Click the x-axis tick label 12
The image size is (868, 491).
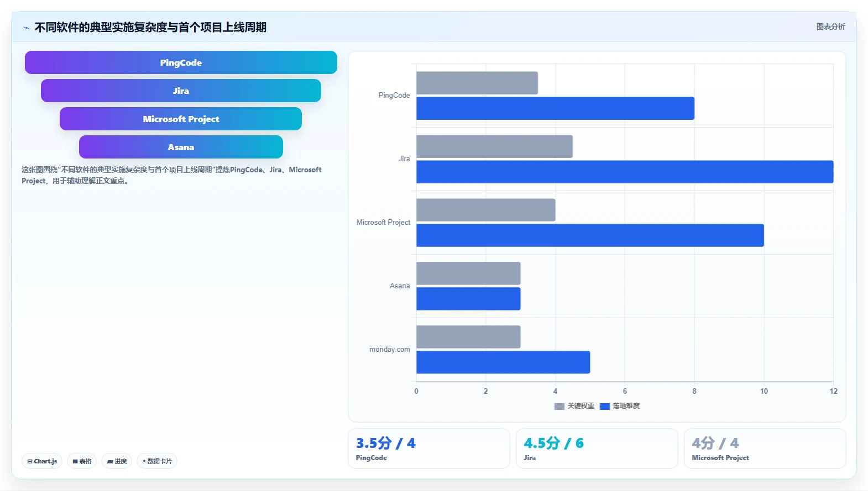833,391
